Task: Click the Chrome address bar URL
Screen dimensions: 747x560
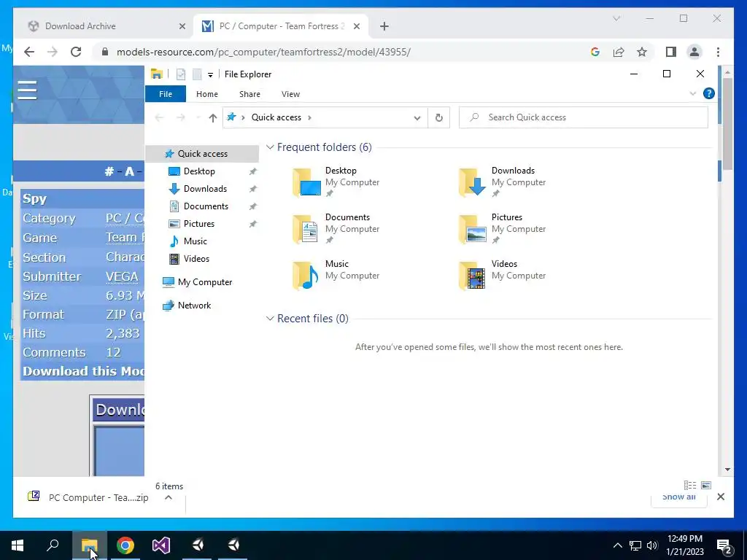Action: click(263, 52)
